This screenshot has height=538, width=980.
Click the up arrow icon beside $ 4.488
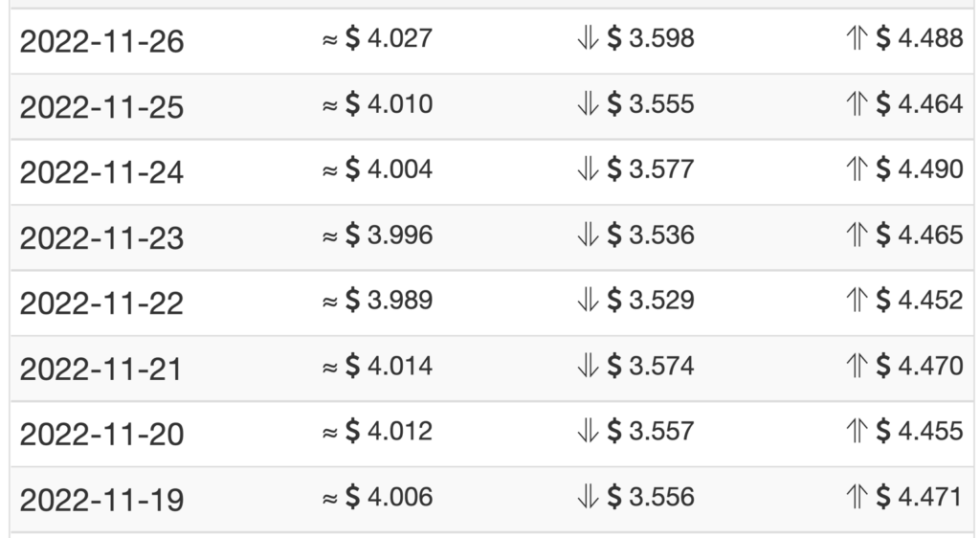click(x=857, y=38)
